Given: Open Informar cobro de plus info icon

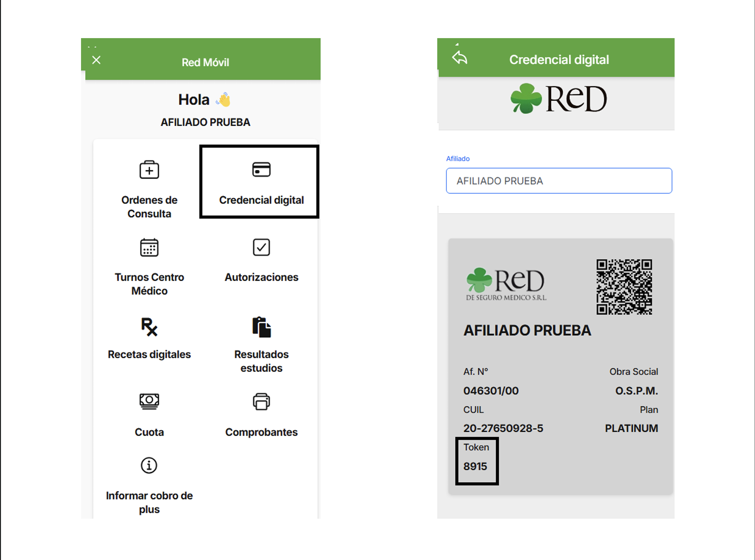Looking at the screenshot, I should click(149, 465).
